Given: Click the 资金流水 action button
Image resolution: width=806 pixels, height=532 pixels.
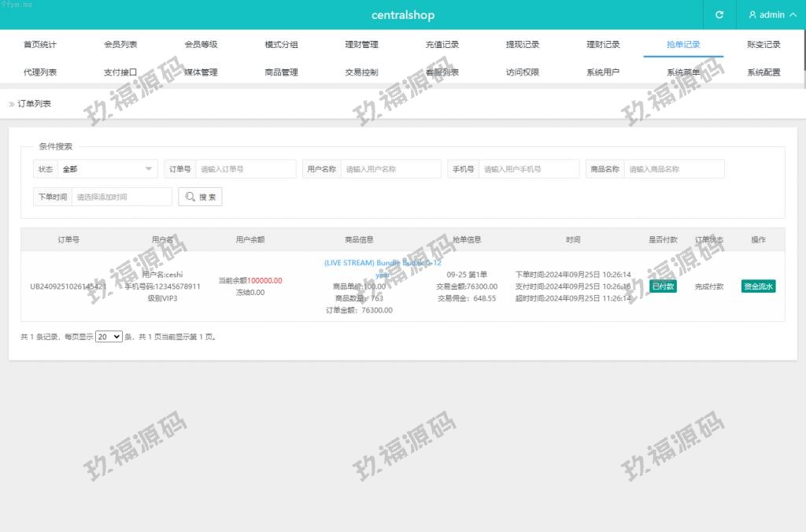Looking at the screenshot, I should point(758,286).
